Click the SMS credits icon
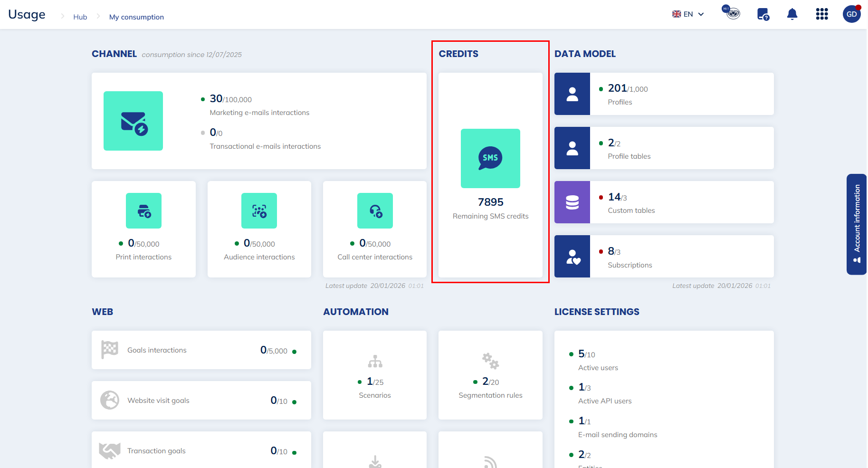868x468 pixels. tap(490, 158)
